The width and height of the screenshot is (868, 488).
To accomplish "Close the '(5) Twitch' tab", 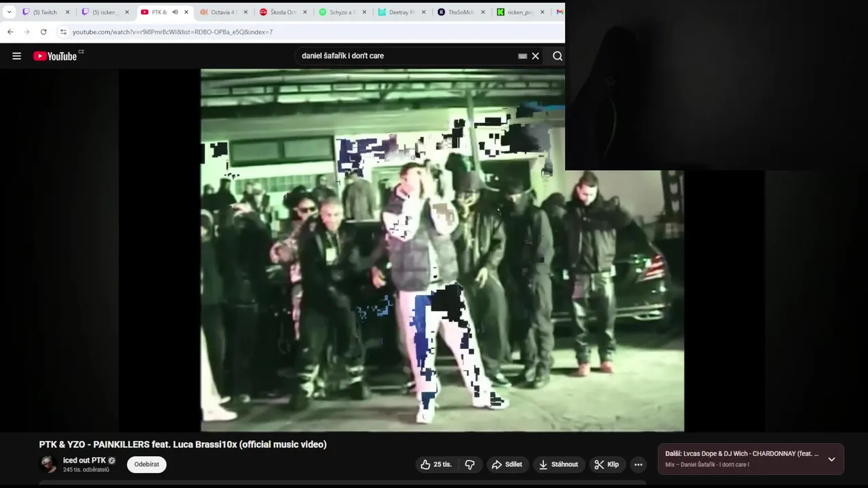I will 67,12.
